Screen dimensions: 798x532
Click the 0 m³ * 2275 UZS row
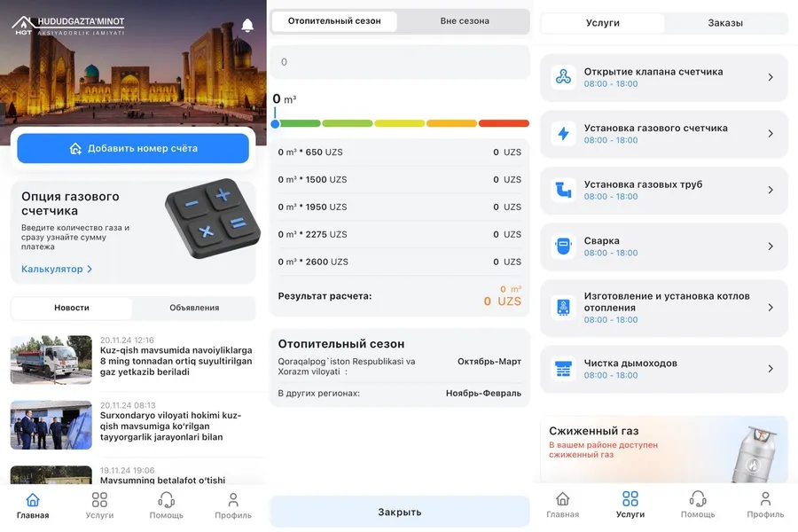point(400,235)
